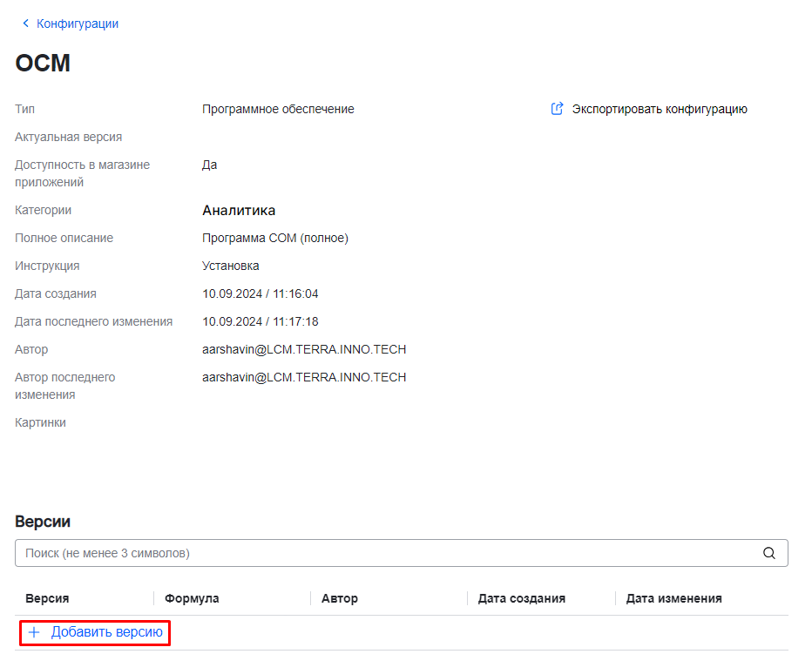Image resolution: width=812 pixels, height=654 pixels.
Task: Select the Формула column header
Action: (192, 598)
